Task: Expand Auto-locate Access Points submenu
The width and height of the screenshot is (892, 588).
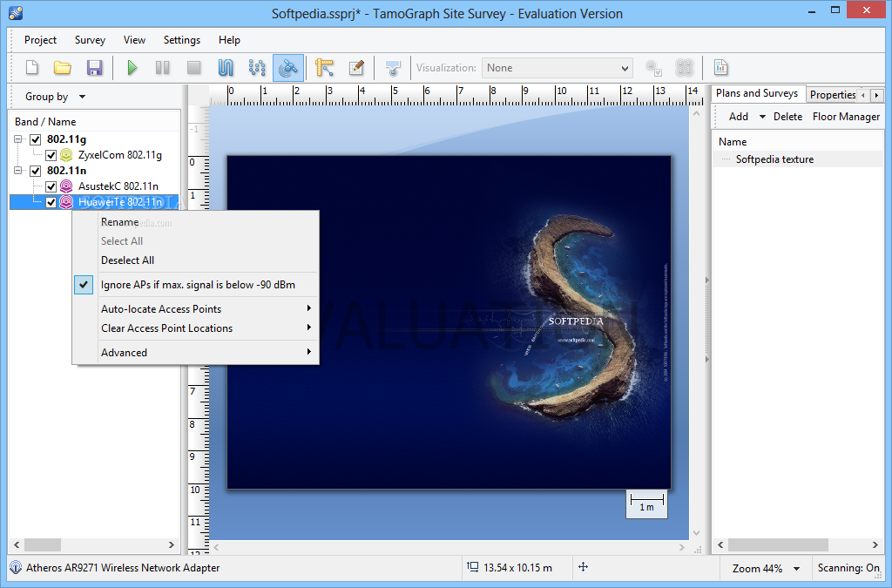Action: point(196,308)
